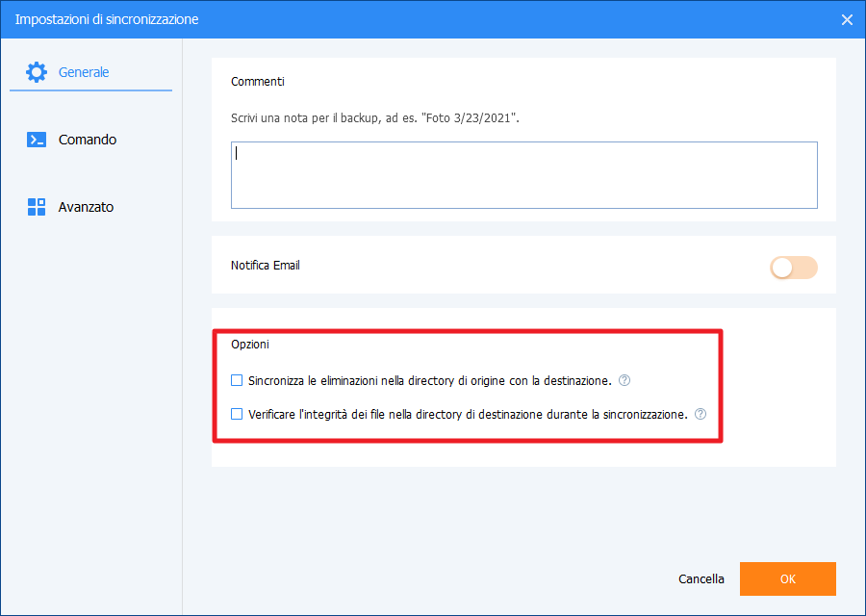Click help icon beside Verificare l'integrità option

tap(700, 414)
